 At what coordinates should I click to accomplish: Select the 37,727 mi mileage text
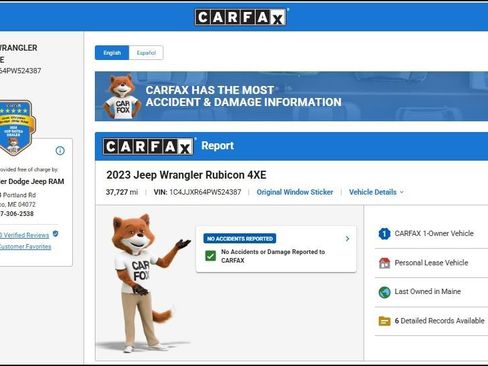coord(122,192)
